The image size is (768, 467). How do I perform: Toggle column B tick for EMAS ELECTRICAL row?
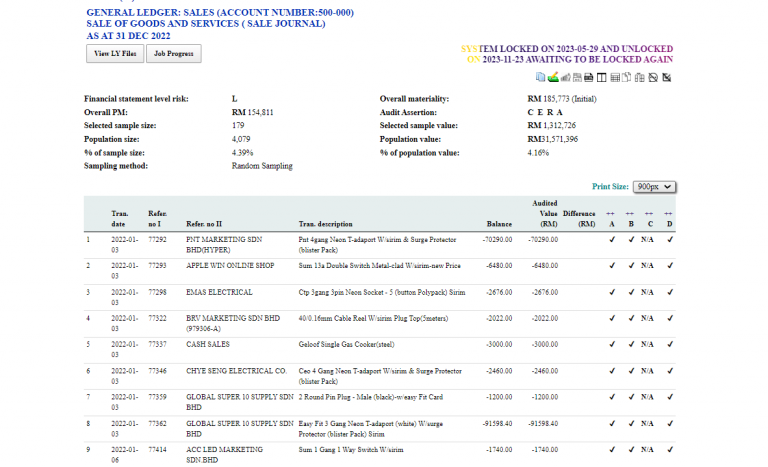click(x=631, y=292)
